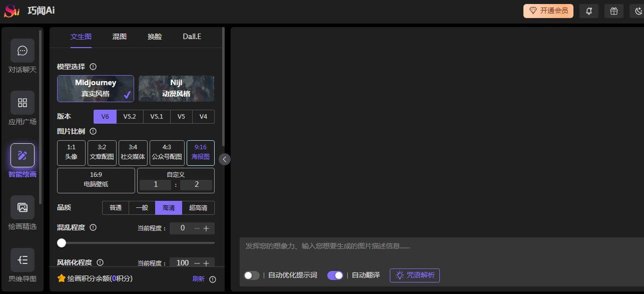Toggle dark mode with the moon icon
The height and width of the screenshot is (294, 644).
pyautogui.click(x=637, y=11)
